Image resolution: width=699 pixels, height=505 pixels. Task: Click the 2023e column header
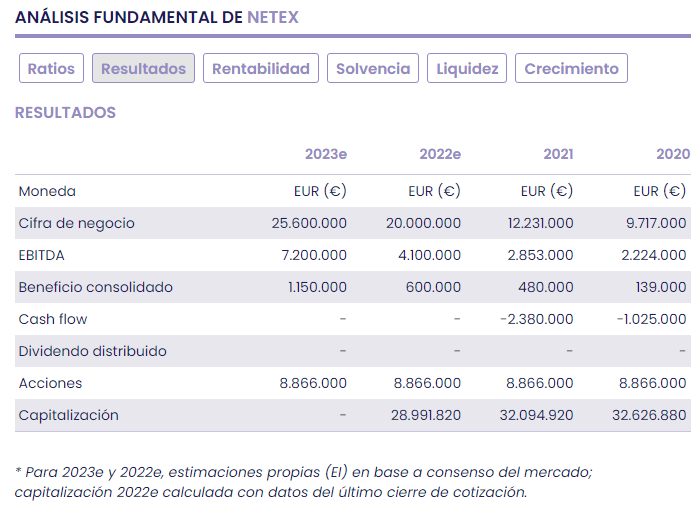coord(326,155)
